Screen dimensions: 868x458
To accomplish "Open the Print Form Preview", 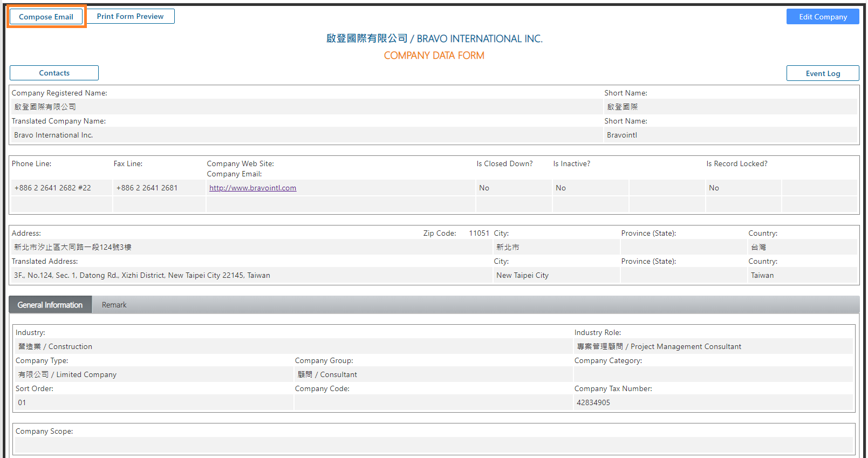I will [130, 17].
